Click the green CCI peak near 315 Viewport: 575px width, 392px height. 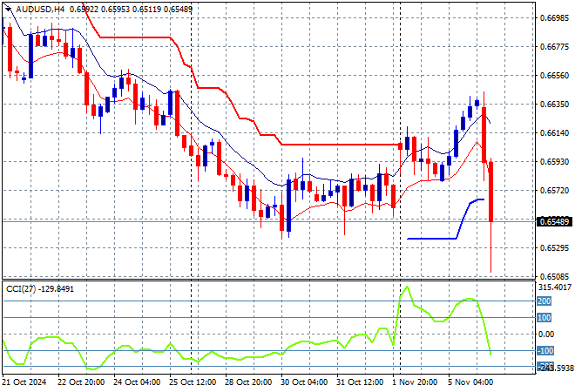[x=406, y=287]
